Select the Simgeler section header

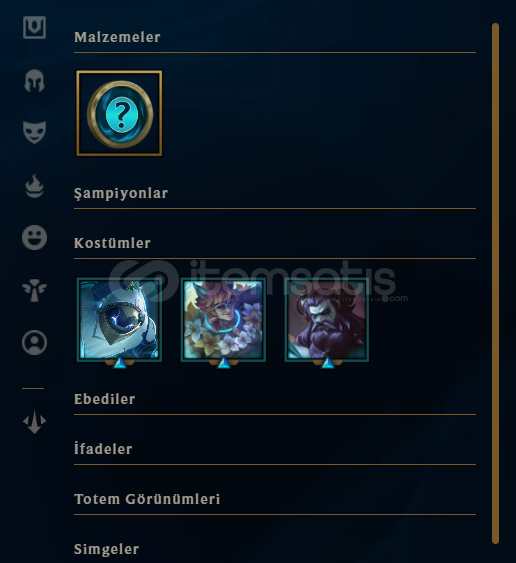pos(106,549)
